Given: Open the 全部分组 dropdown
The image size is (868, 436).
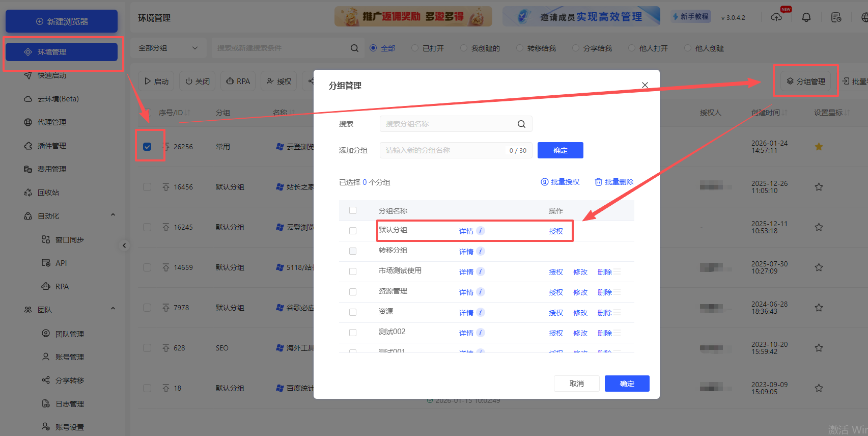Looking at the screenshot, I should click(x=169, y=48).
